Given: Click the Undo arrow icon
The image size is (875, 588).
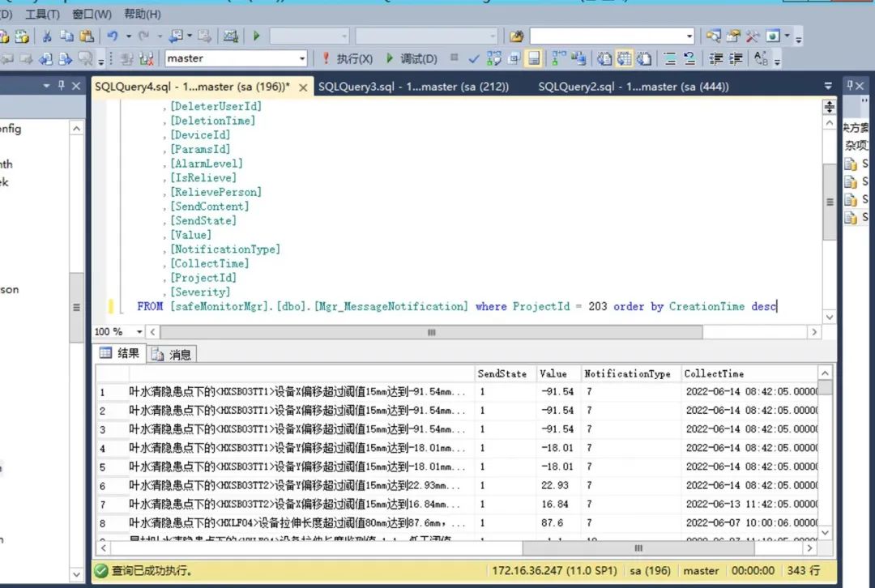Looking at the screenshot, I should click(x=113, y=36).
